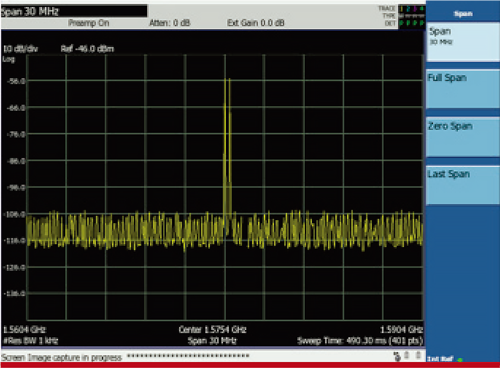Select trace 2 cyan indicator
The width and height of the screenshot is (500, 368).
click(x=408, y=9)
